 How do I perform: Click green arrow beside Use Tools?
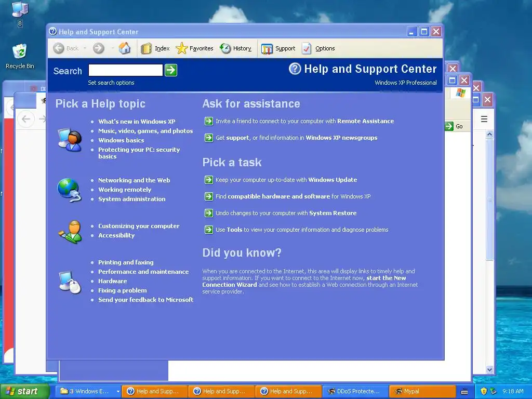(x=209, y=230)
